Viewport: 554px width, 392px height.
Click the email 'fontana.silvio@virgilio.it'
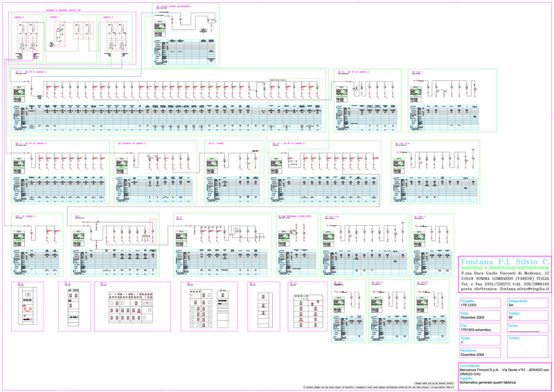[x=524, y=289]
